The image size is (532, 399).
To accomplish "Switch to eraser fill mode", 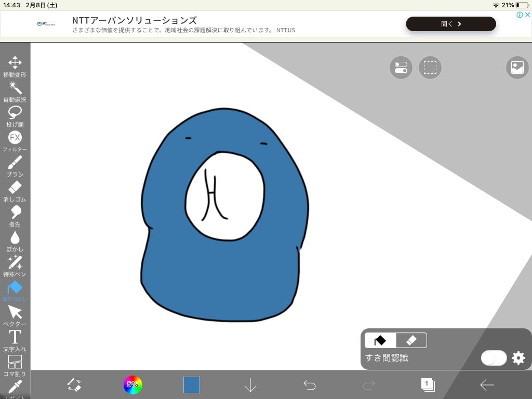I will pyautogui.click(x=411, y=340).
